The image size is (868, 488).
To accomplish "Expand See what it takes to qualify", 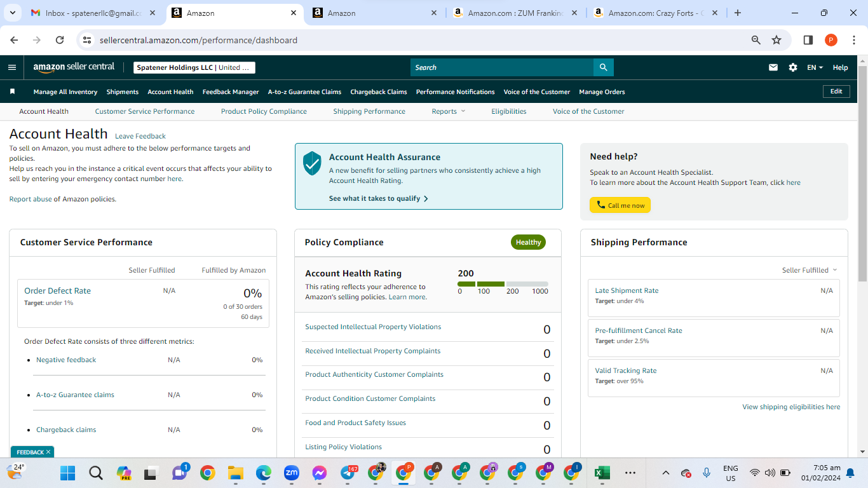I will coord(379,198).
